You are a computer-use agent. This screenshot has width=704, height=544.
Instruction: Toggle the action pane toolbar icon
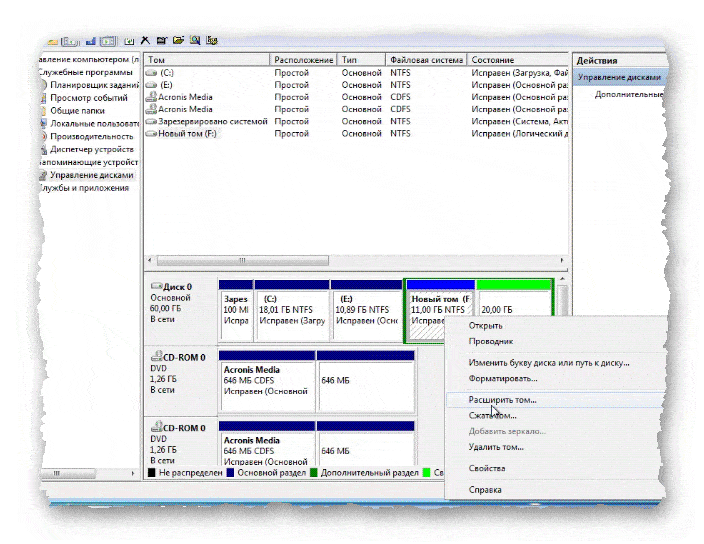[108, 41]
